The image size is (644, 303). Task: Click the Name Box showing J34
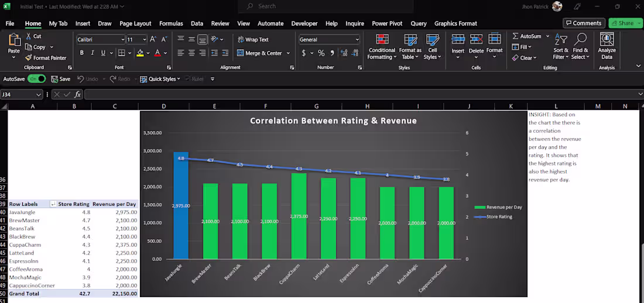(22, 94)
